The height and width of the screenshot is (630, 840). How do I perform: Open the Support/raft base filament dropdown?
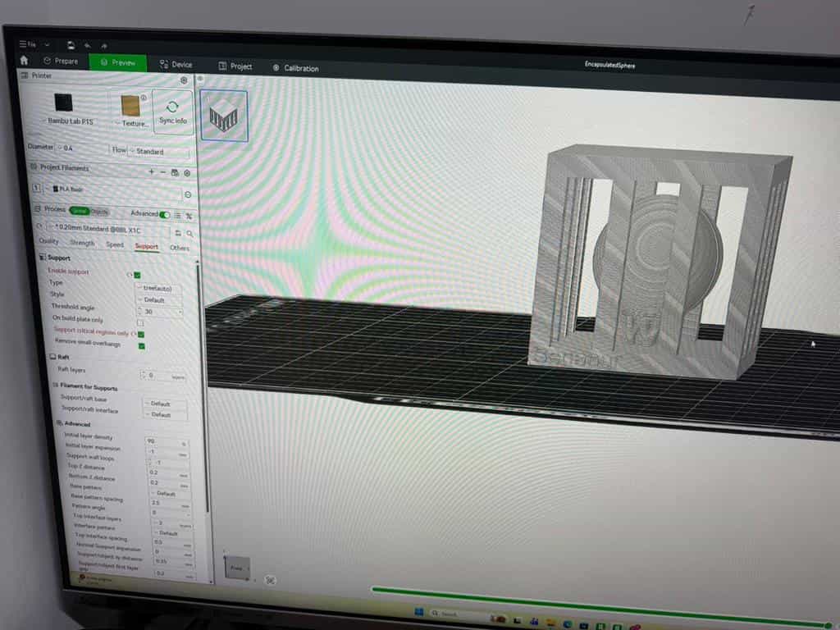click(x=165, y=404)
